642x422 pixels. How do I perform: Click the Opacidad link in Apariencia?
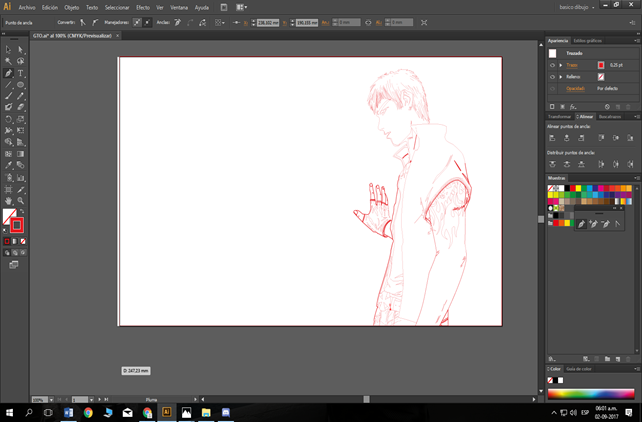[575, 88]
